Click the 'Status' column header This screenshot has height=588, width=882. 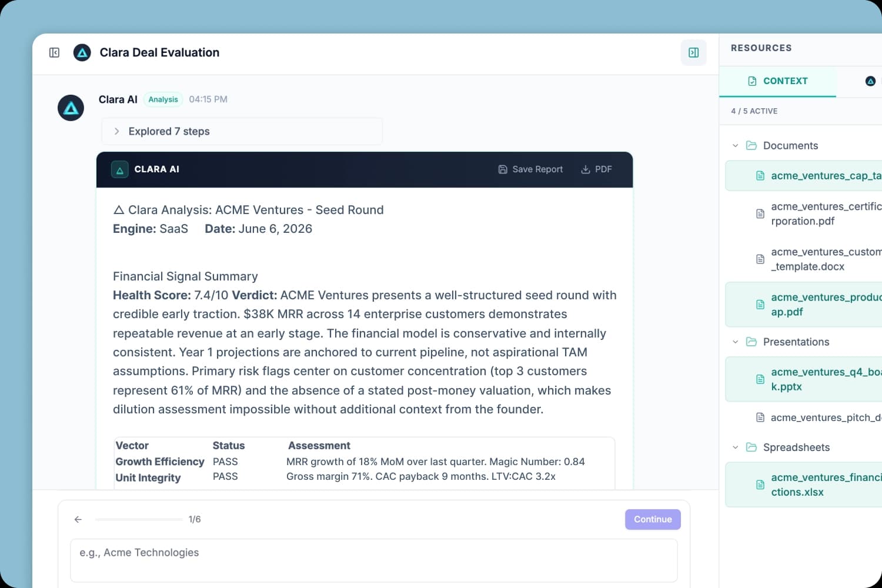coord(229,446)
